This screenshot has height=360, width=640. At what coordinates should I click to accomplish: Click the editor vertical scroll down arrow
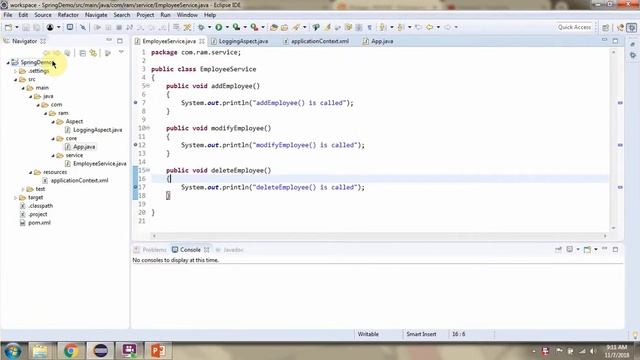point(613,228)
